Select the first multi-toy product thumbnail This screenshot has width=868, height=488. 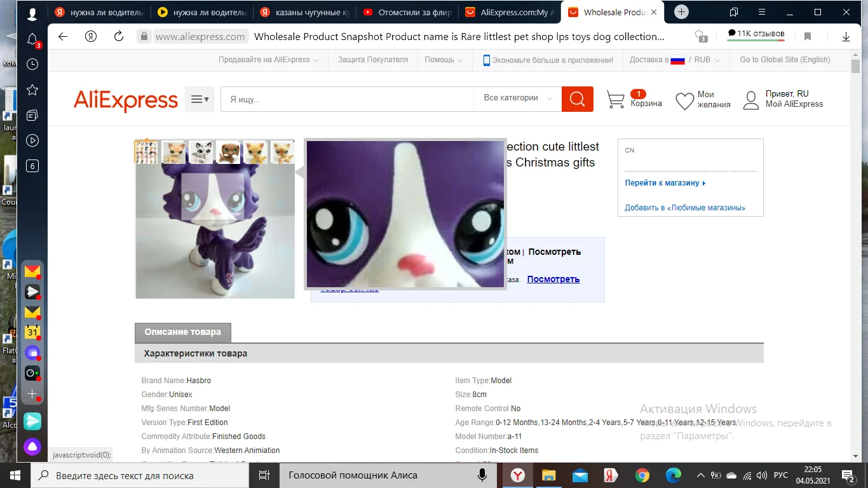coord(146,152)
